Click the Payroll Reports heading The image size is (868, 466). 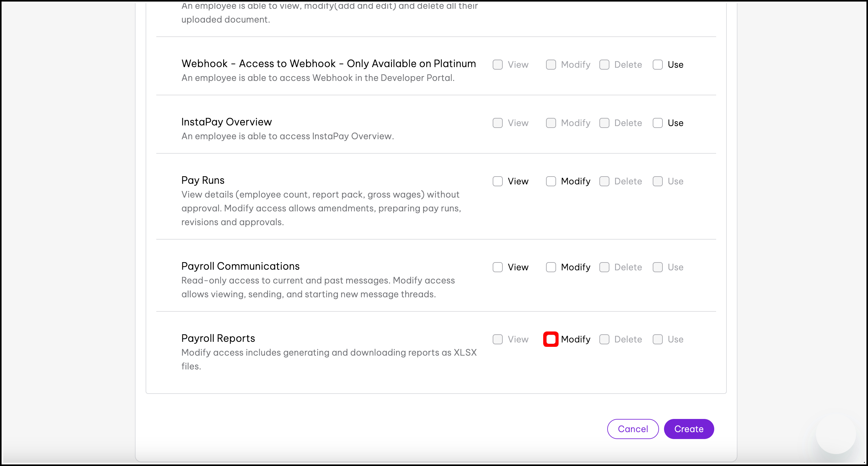tap(218, 338)
